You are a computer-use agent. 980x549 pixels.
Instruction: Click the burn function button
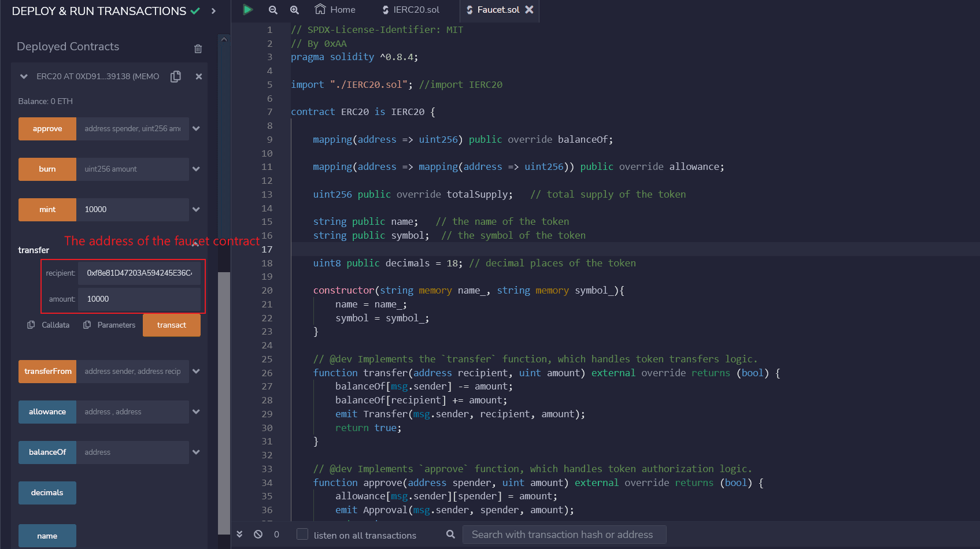click(x=47, y=169)
